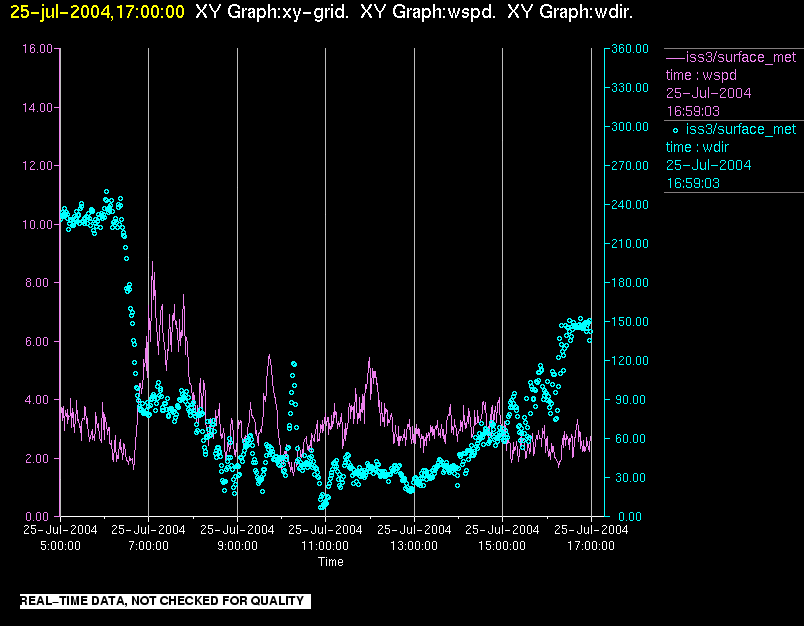Screen dimensions: 804x626
Task: Click legend text 'time : wspd'
Action: pyautogui.click(x=701, y=75)
